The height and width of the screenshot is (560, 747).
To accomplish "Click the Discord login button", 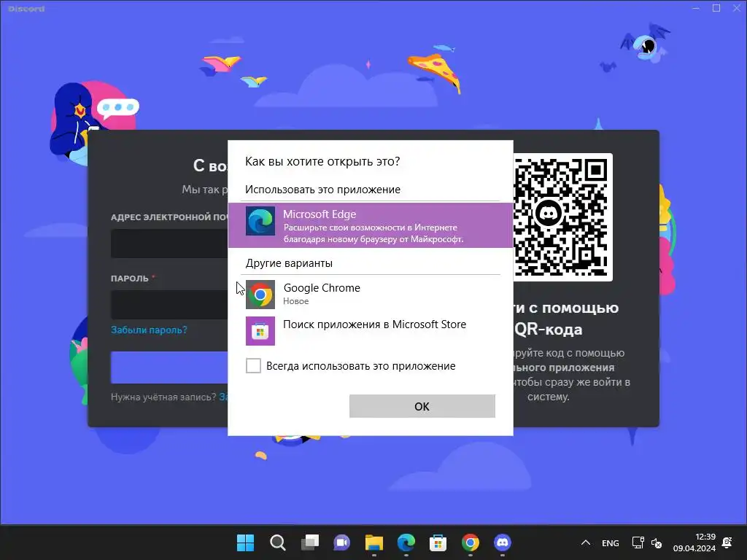I will click(x=169, y=367).
